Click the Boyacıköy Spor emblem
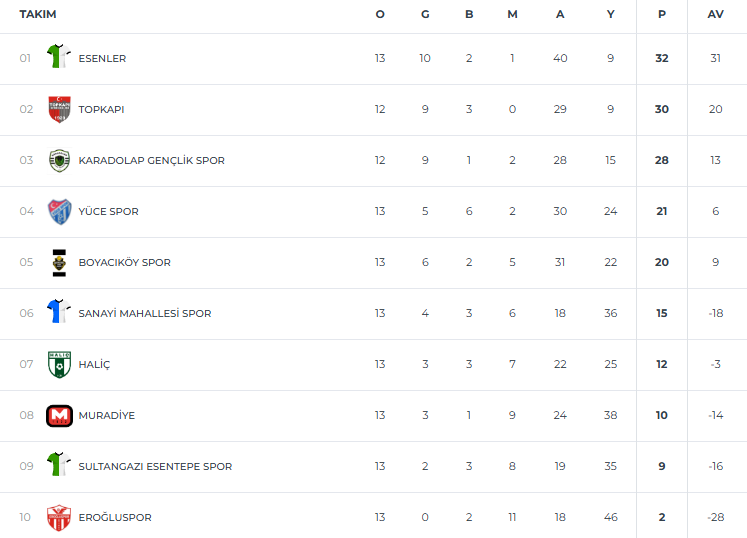Viewport: 747px width, 538px height. (x=59, y=262)
